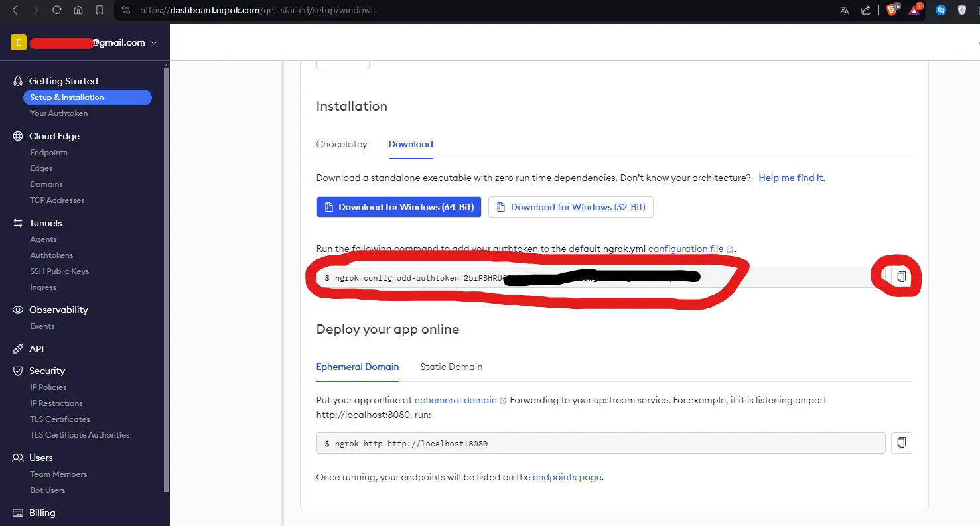Viewport: 980px width, 526px height.
Task: Click the Installation heading
Action: click(352, 106)
